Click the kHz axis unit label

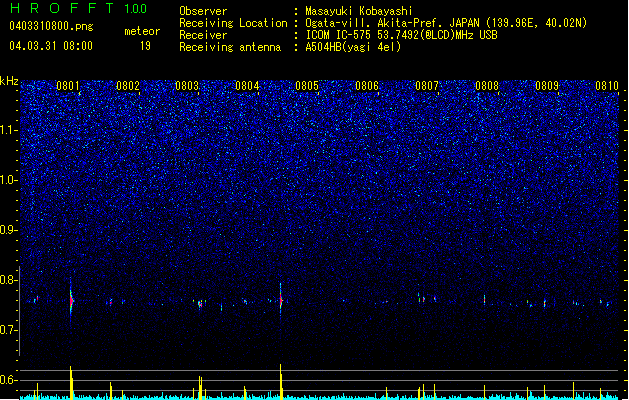[x=9, y=81]
